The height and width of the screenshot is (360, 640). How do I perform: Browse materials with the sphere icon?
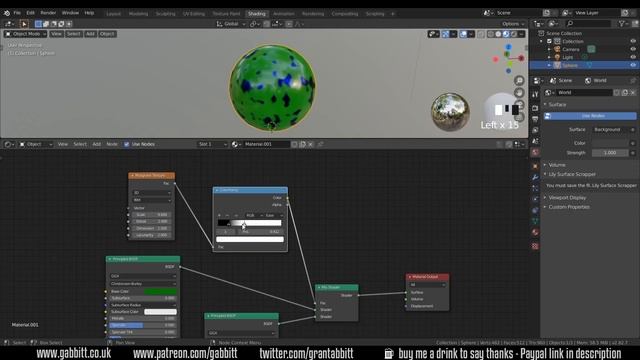click(x=236, y=144)
